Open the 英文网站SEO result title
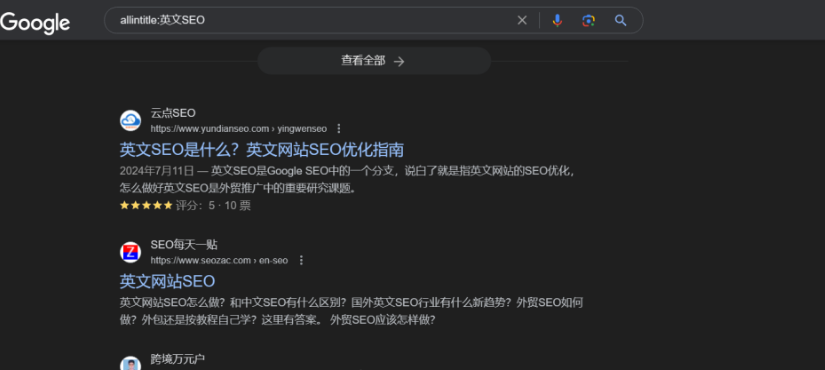 [167, 281]
